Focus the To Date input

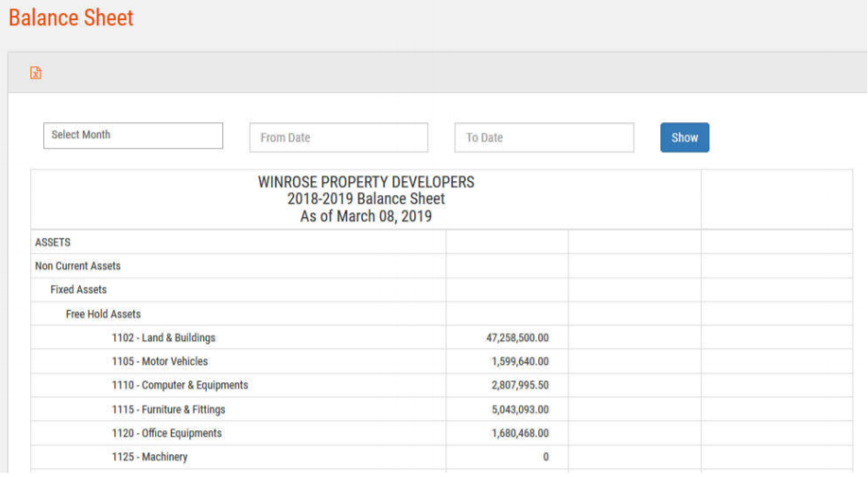pos(544,138)
